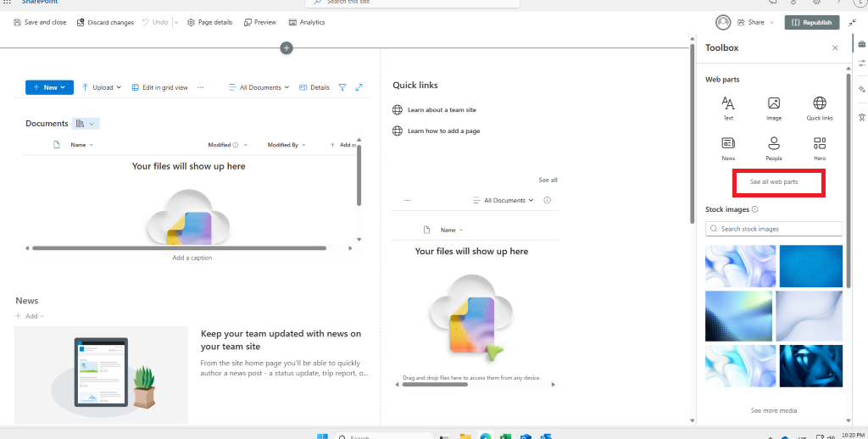Click the Add column header
The width and height of the screenshot is (868, 439).
342,145
